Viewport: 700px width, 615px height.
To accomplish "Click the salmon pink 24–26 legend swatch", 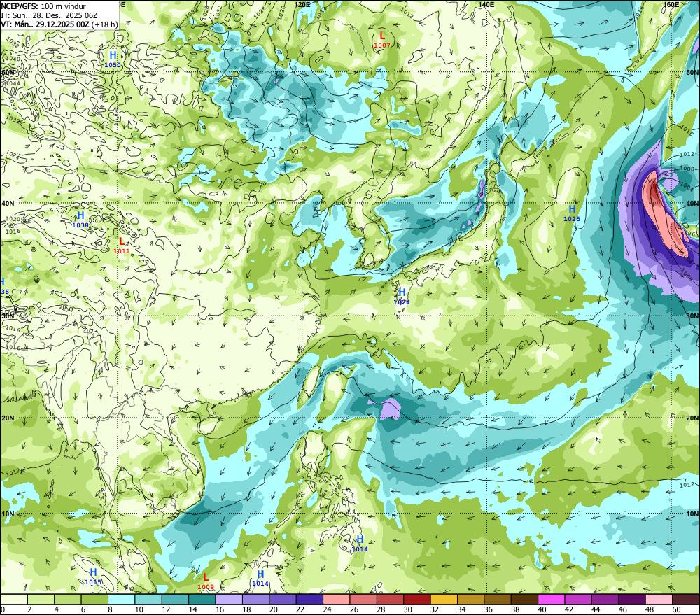I will [336, 600].
